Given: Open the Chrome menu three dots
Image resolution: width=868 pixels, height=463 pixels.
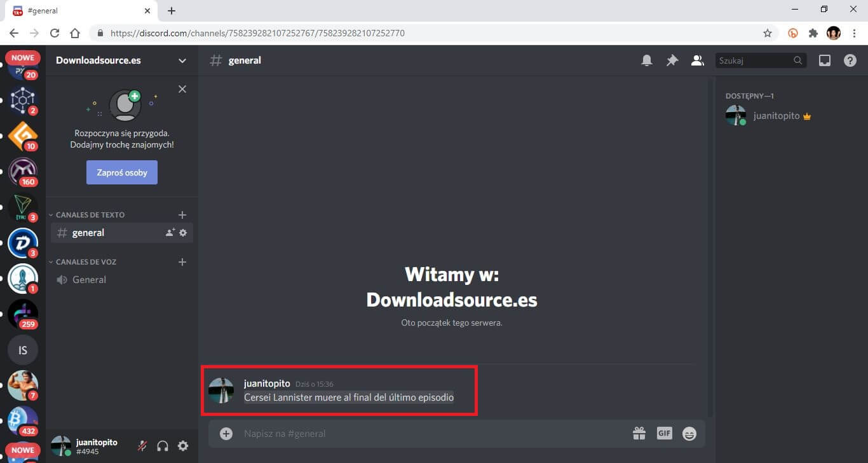Looking at the screenshot, I should 854,33.
